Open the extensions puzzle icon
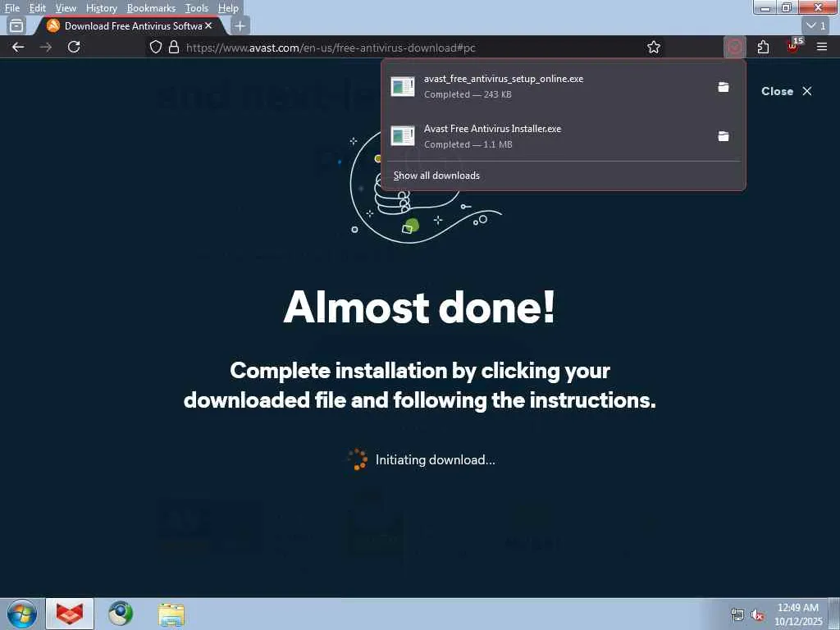Viewport: 840px width, 630px height. [764, 47]
